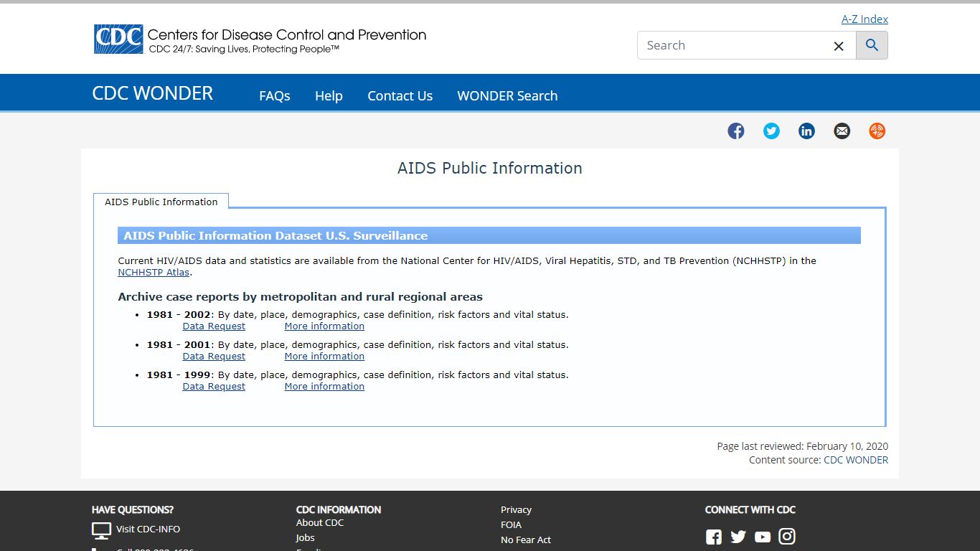Open CDC Twitter in footer
980x551 pixels.
[x=738, y=537]
